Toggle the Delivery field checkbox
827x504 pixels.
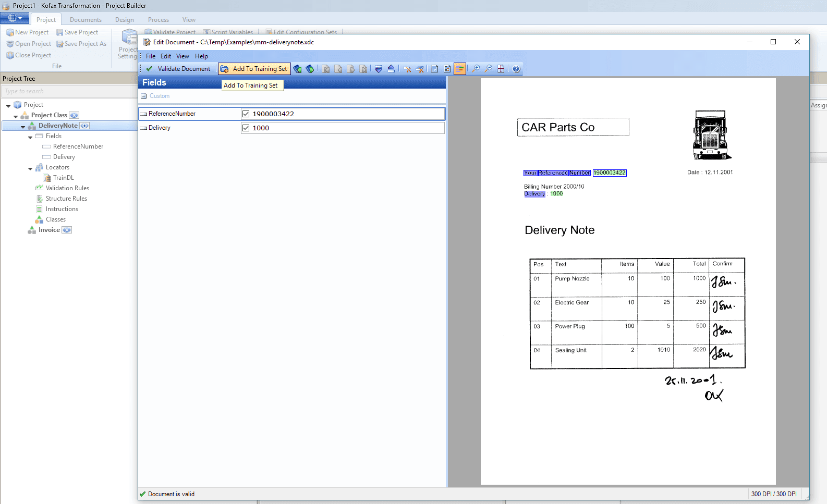(246, 128)
